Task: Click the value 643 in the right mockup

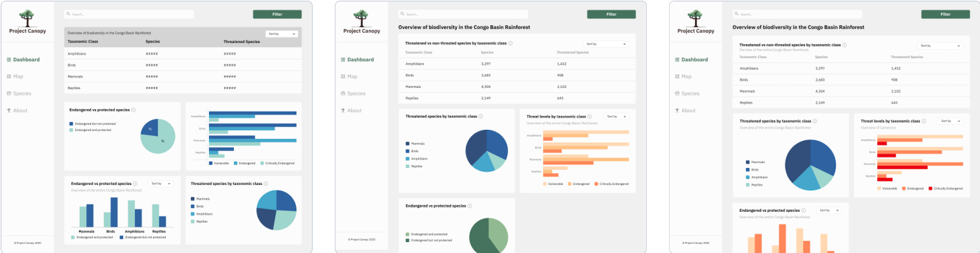Action: (x=894, y=103)
